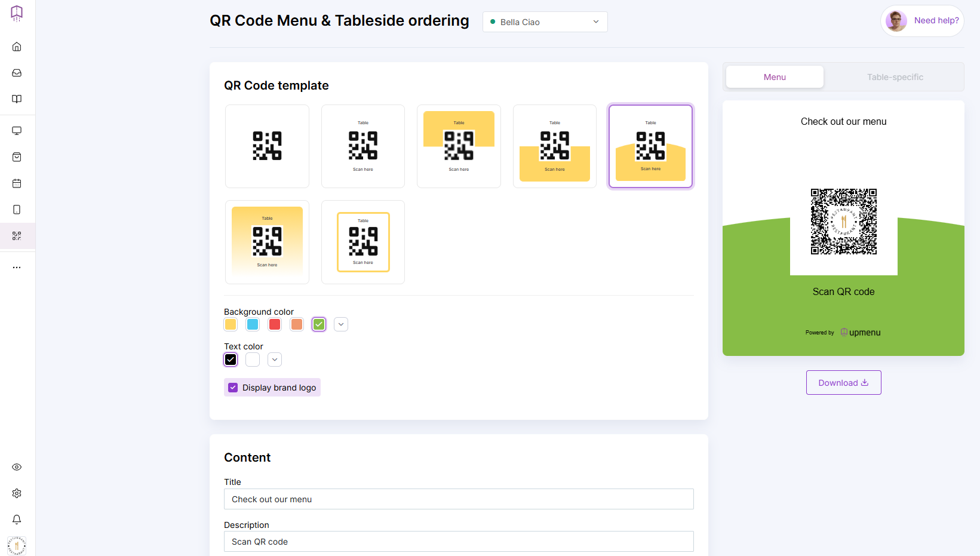Click the QR code in the preview
The image size is (980, 556).
pos(843,222)
